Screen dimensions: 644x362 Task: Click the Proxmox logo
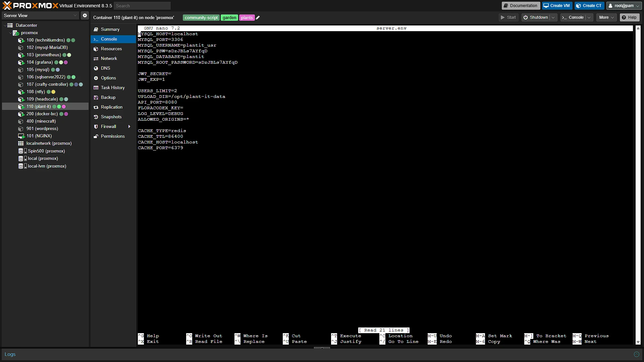30,5
